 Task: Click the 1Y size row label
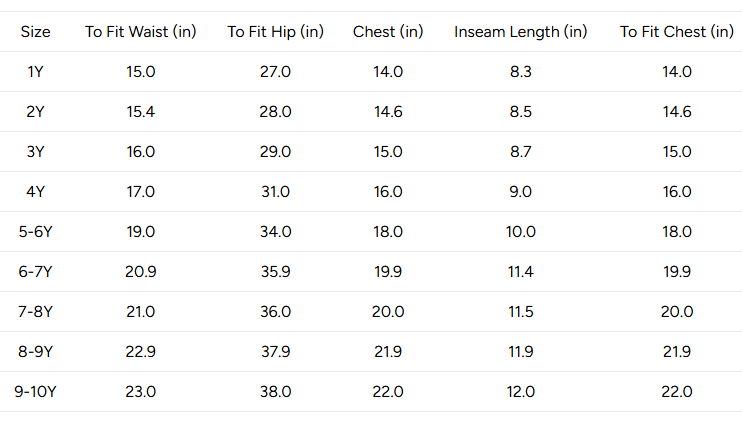pos(35,72)
